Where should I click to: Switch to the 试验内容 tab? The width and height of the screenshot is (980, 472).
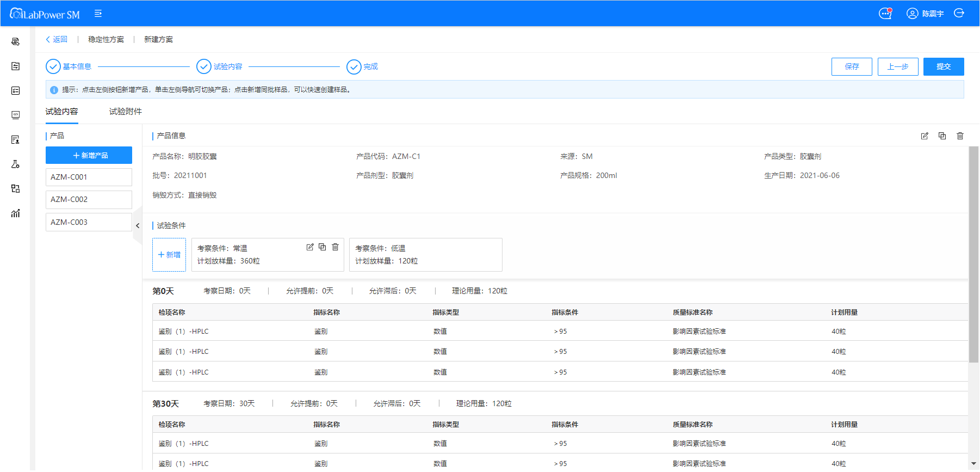click(x=62, y=112)
